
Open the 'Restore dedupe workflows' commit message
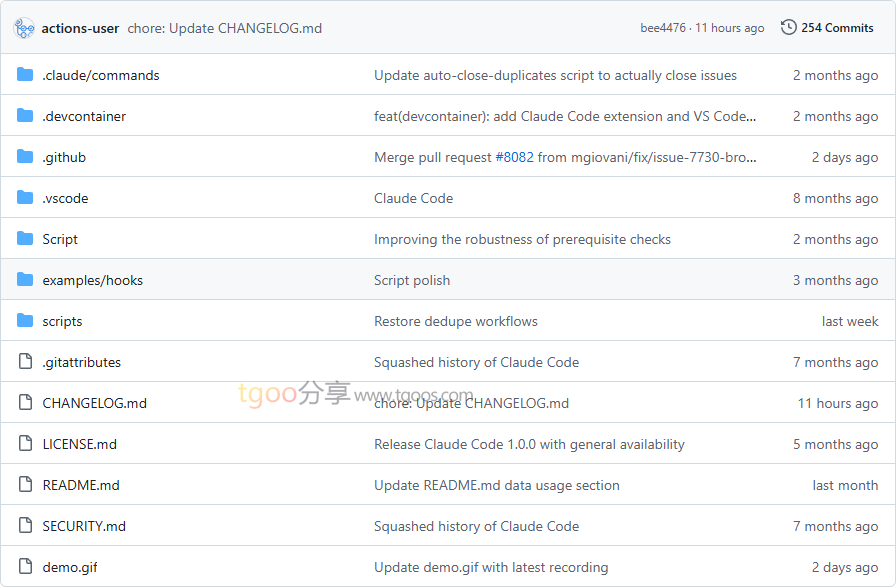(455, 321)
